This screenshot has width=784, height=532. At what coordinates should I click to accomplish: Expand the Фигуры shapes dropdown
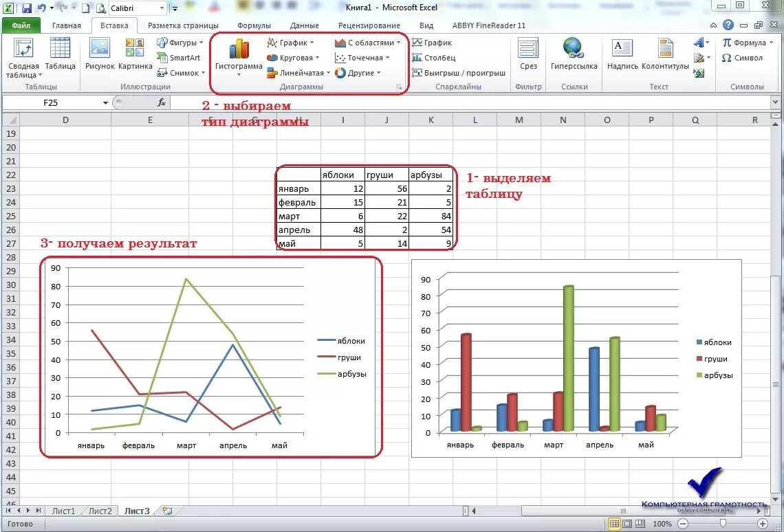click(x=201, y=43)
